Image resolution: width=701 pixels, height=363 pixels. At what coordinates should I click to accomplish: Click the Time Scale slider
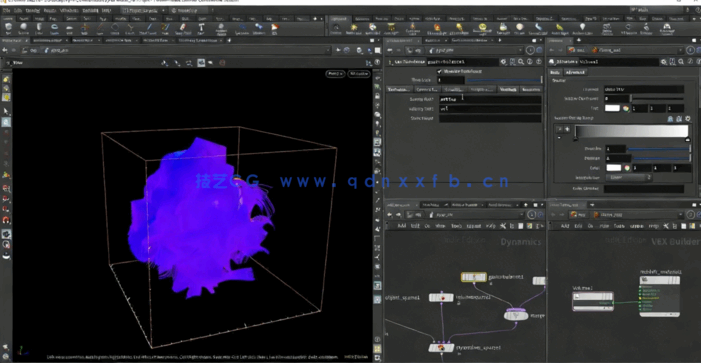coord(503,80)
